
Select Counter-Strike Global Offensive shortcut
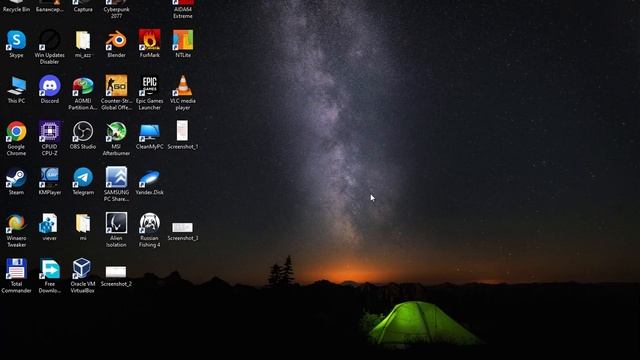click(116, 93)
